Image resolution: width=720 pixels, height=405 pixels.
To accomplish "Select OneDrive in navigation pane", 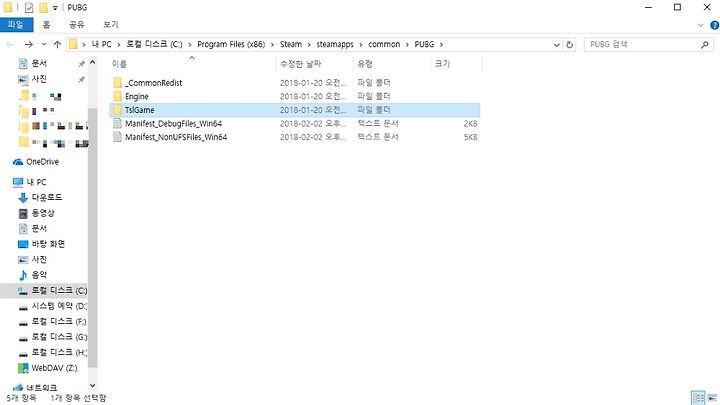I will tap(42, 162).
